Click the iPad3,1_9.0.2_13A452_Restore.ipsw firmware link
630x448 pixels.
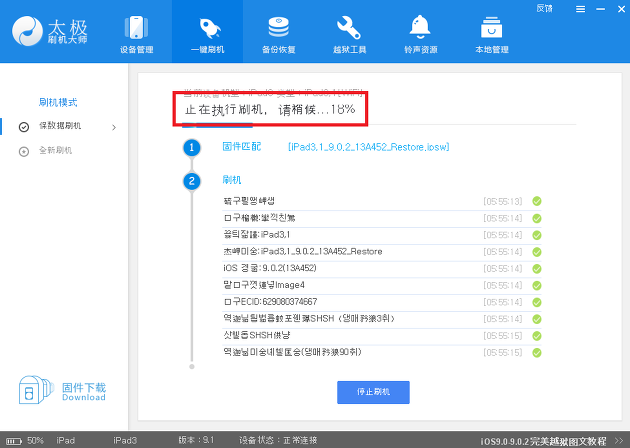click(368, 147)
